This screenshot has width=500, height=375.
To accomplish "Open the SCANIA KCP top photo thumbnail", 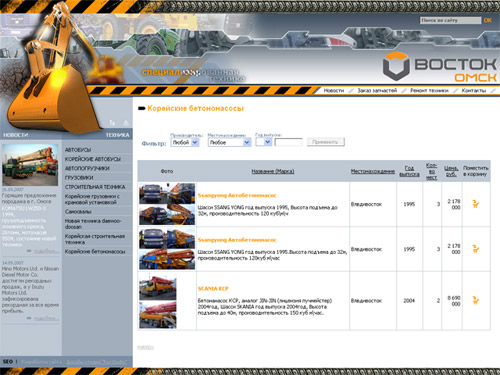I will (158, 287).
